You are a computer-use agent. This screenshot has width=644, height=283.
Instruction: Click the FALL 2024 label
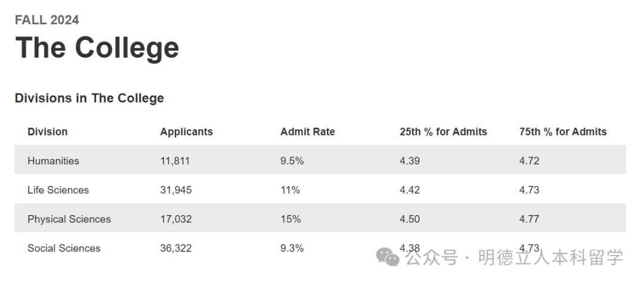pos(47,20)
